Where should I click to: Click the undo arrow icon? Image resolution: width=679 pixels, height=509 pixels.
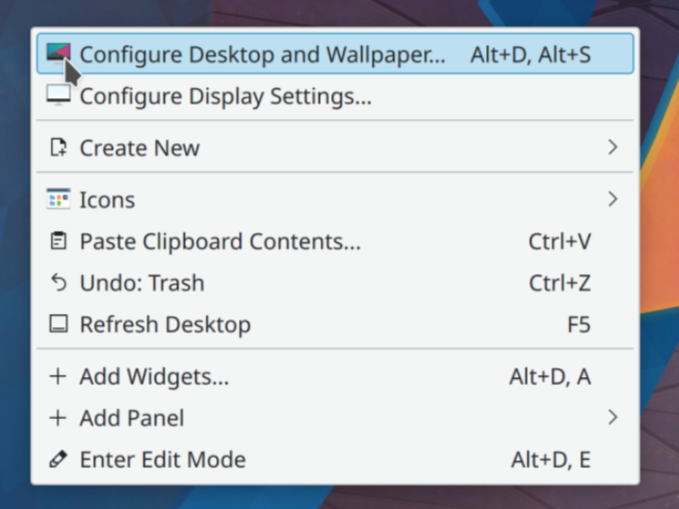(59, 283)
